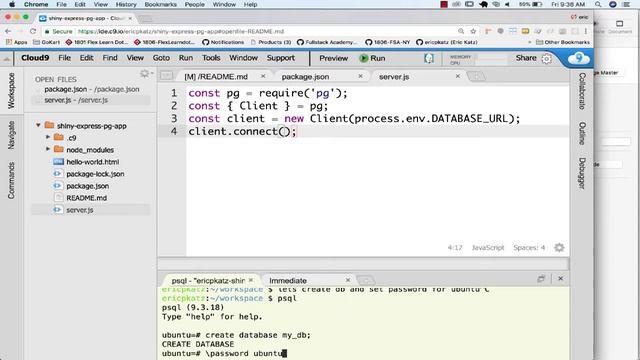Image resolution: width=640 pixels, height=360 pixels.
Task: Close the psql terminal tab
Action: [x=251, y=280]
